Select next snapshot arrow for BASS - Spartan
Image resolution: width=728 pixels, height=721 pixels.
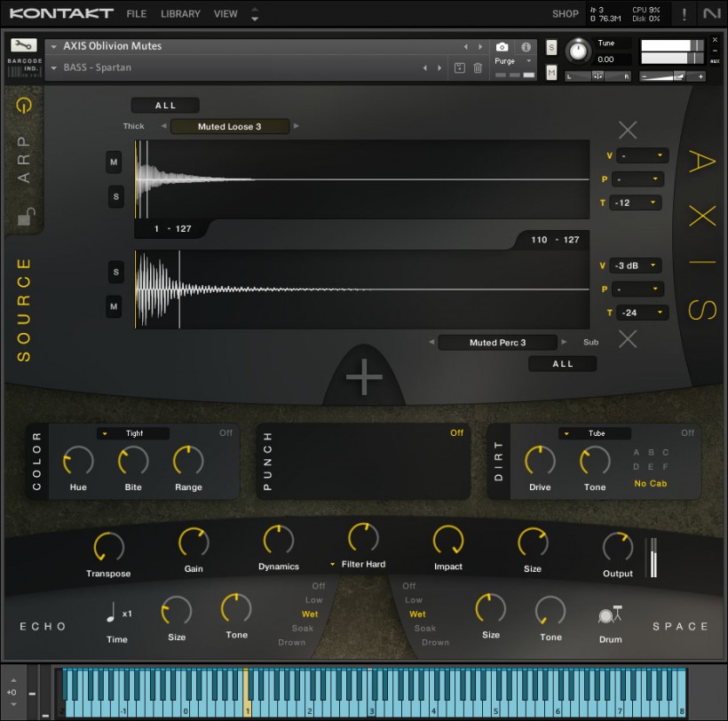click(x=439, y=67)
